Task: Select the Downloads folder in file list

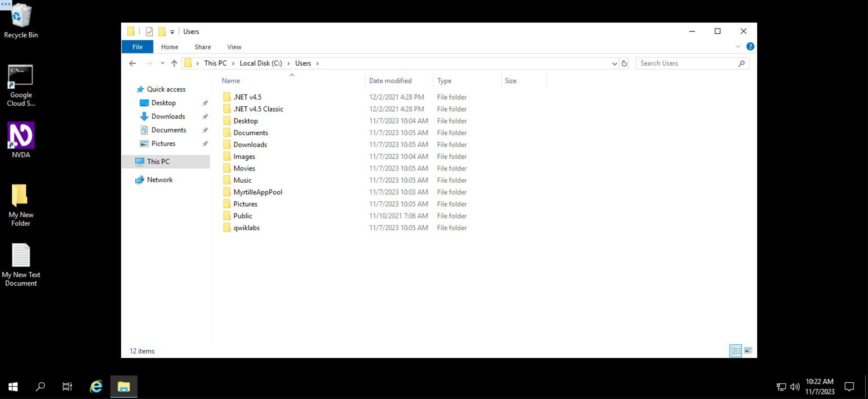Action: coord(250,145)
